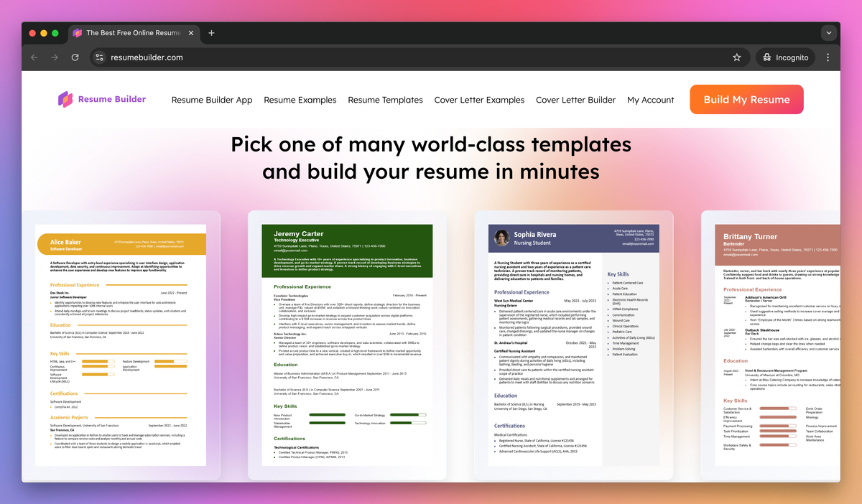Image resolution: width=862 pixels, height=504 pixels.
Task: Click the 'Key Skills' heading in Sophia Rivera template
Action: pyautogui.click(x=618, y=274)
